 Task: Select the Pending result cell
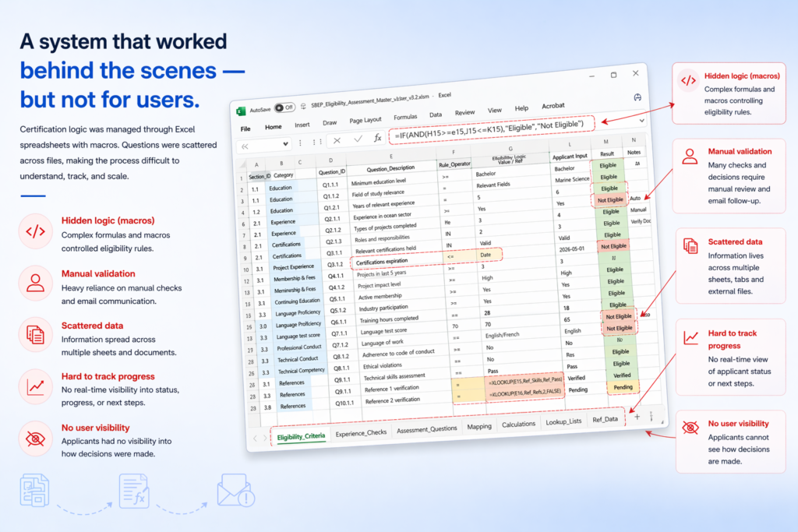[623, 386]
